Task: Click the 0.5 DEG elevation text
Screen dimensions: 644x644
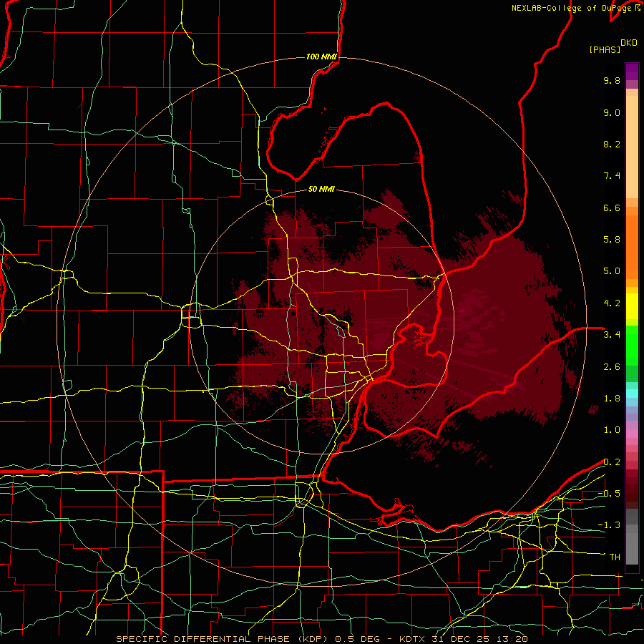Action: [x=358, y=639]
